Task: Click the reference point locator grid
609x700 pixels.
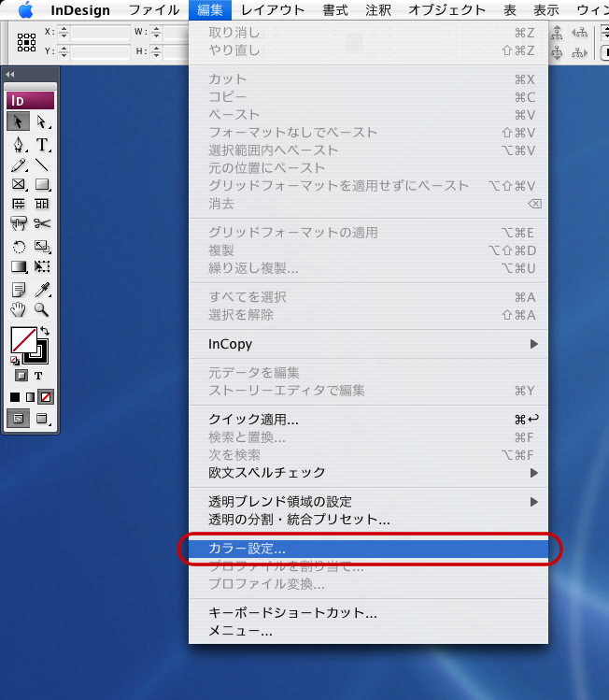Action: [x=27, y=42]
